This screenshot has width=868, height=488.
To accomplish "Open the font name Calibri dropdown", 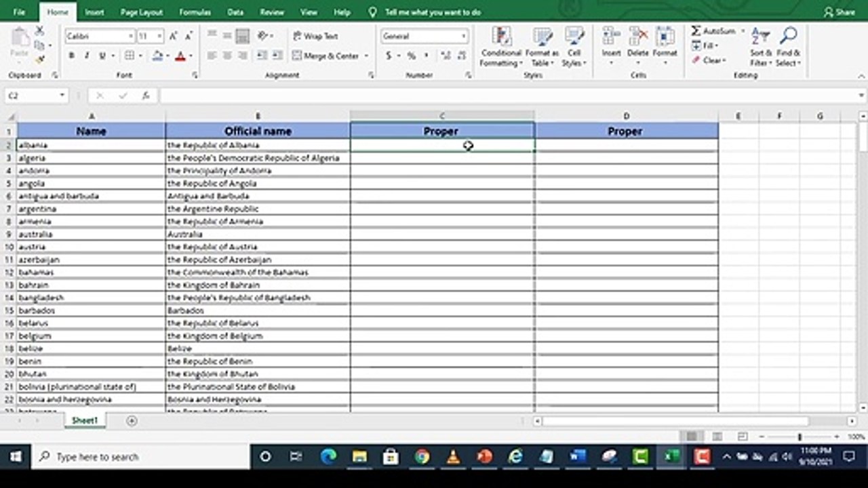I will tap(130, 36).
